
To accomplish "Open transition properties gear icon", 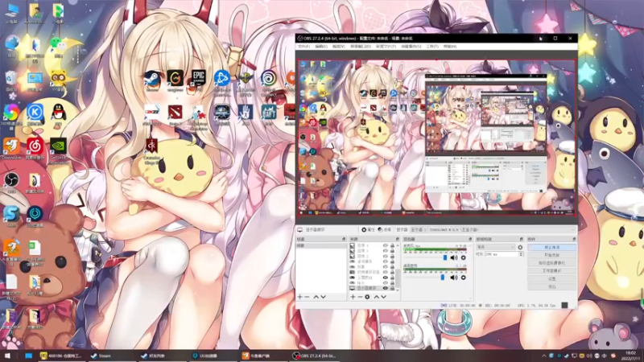I will pyautogui.click(x=520, y=248).
